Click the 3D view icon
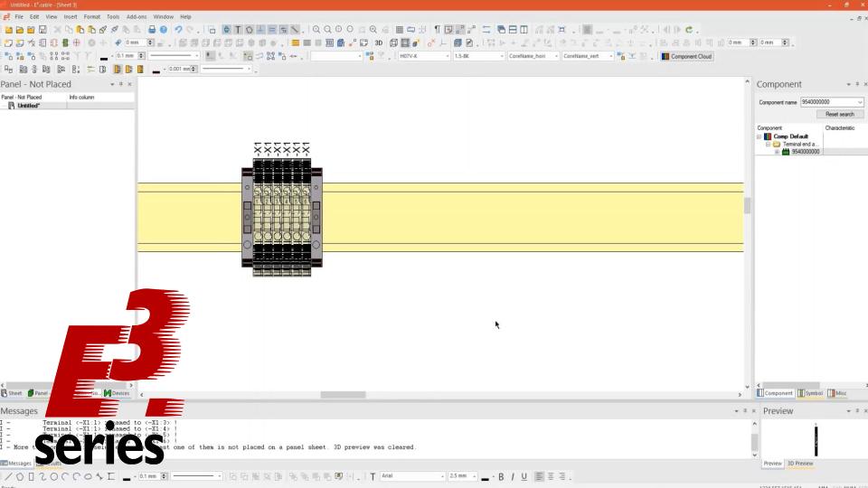This screenshot has width=868, height=488. coord(379,42)
